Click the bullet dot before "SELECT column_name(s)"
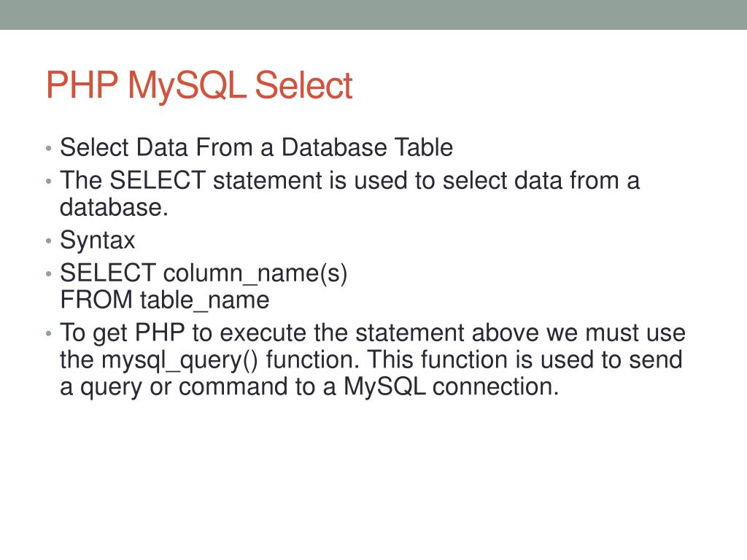747x560 pixels. 47,275
